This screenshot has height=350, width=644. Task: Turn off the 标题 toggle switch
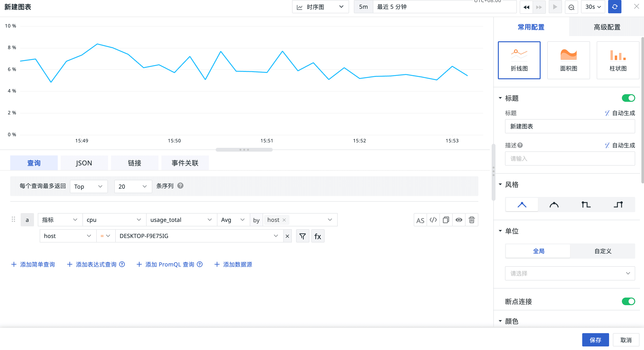(628, 98)
